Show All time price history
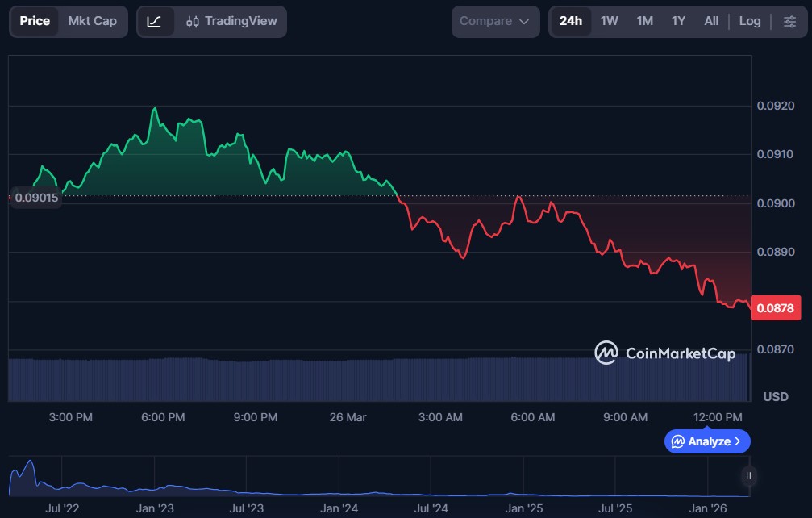The height and width of the screenshot is (518, 812). coord(711,22)
